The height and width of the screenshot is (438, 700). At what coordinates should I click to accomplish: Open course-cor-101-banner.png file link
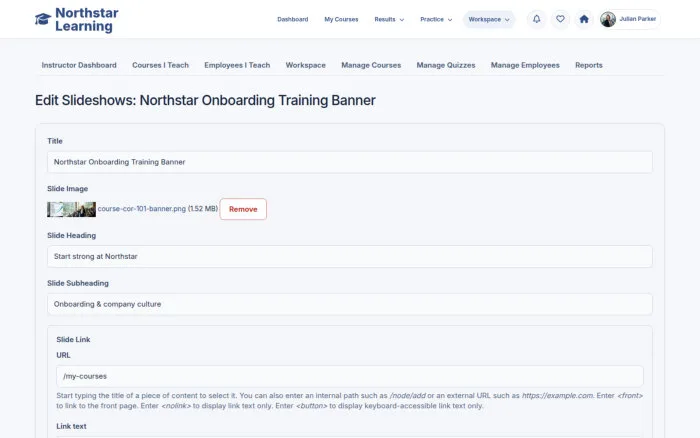click(142, 209)
